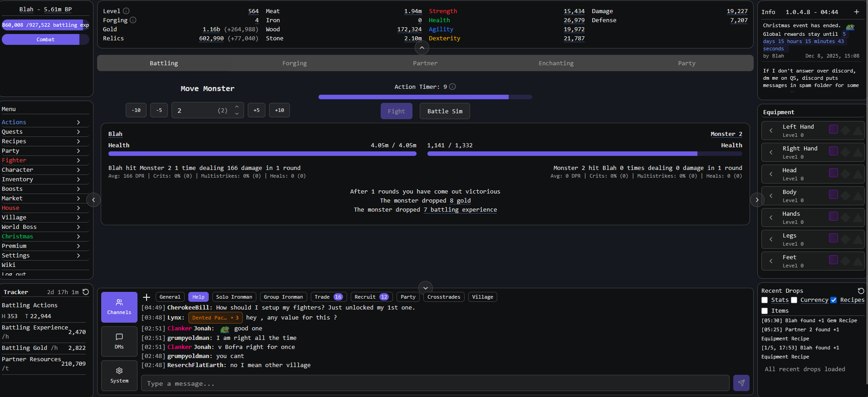Uncheck the Recipes drops filter
868x397 pixels.
[x=834, y=300]
